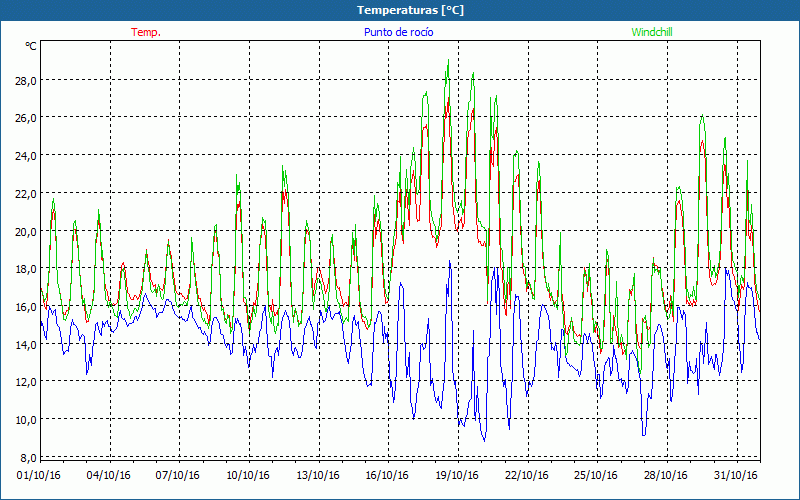The height and width of the screenshot is (500, 800).
Task: Click the 8,0 y-axis value
Action: (x=27, y=457)
